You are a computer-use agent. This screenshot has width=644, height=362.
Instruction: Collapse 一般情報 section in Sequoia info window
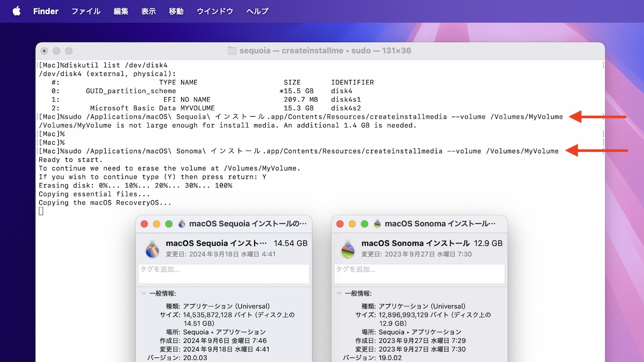[143, 293]
